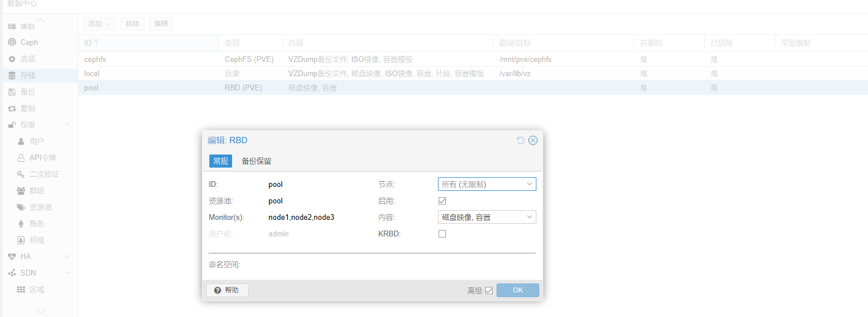Click the Ceph icon in sidebar

(12, 43)
